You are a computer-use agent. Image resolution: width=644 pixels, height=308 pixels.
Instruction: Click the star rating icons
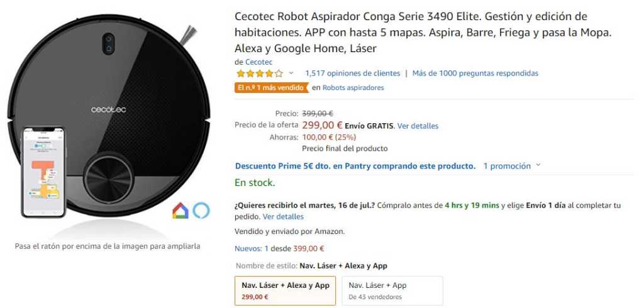click(259, 74)
